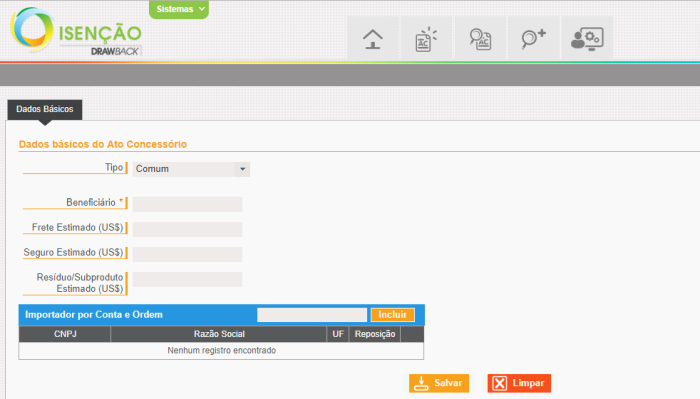Click the UF column header

coord(338,334)
